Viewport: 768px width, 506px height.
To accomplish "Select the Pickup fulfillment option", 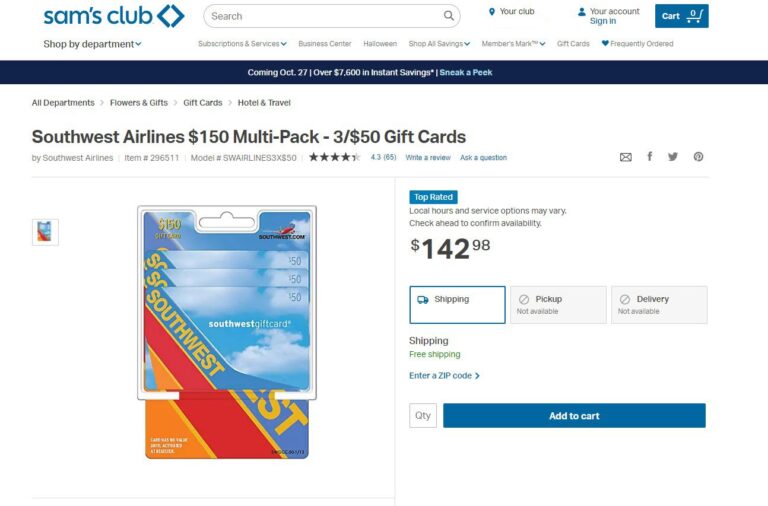I will 558,304.
